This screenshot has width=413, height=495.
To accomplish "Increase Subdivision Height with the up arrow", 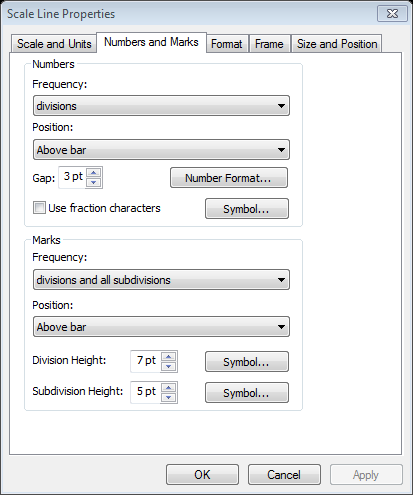I will click(x=169, y=388).
